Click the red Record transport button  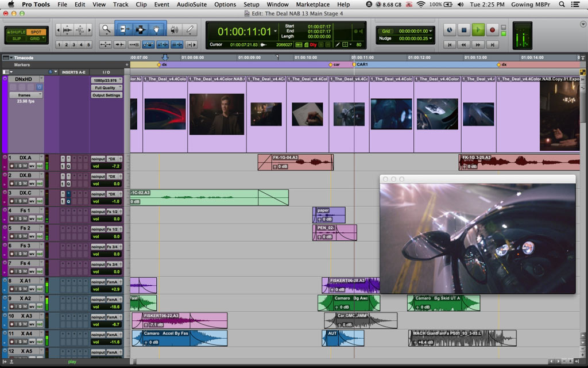coord(493,30)
